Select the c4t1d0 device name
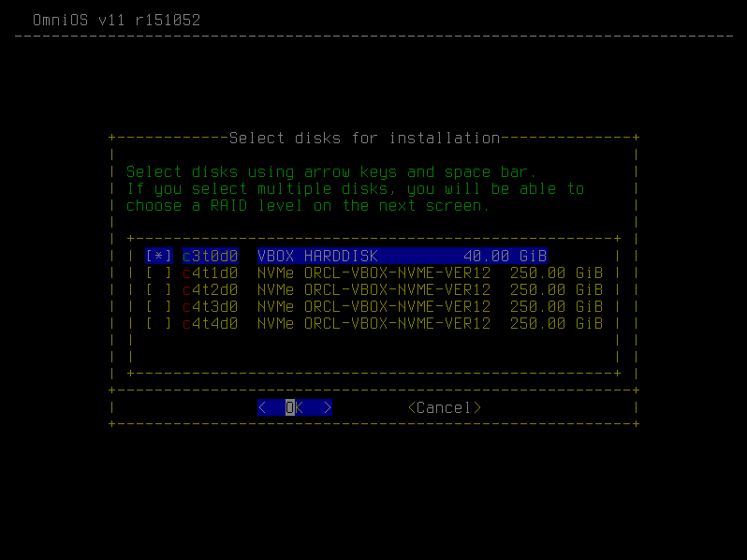 click(210, 273)
